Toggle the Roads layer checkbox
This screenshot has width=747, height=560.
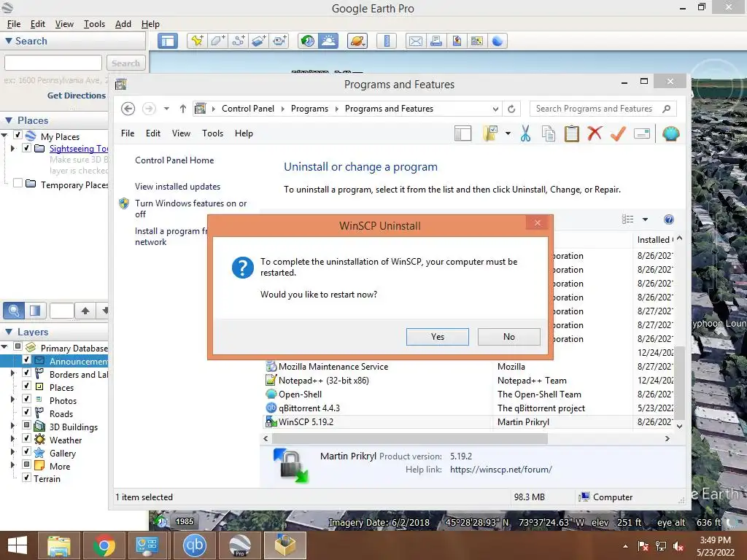pos(27,412)
